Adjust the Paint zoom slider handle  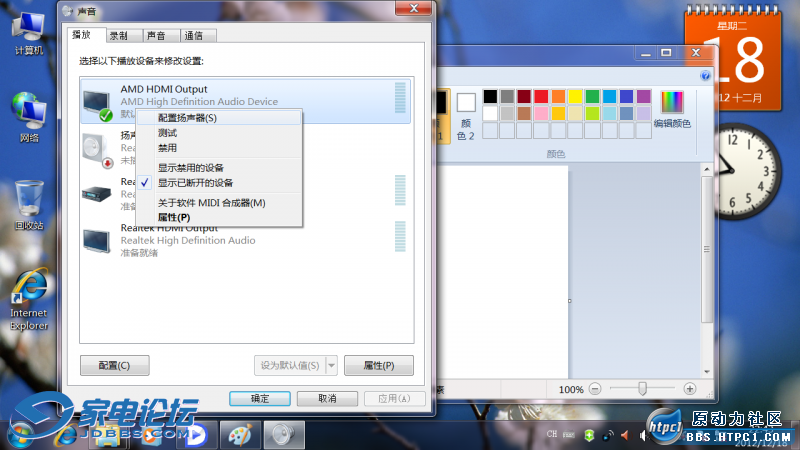[x=642, y=389]
